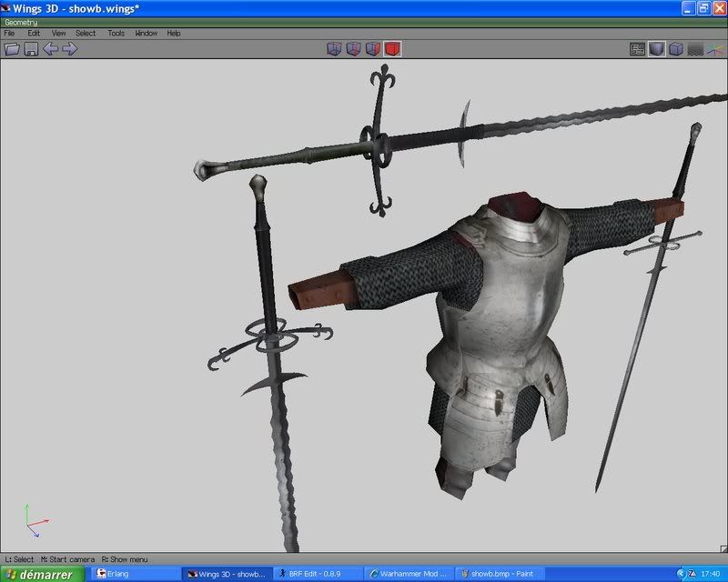Switch to face selection mode cube
The height and width of the screenshot is (582, 728).
pos(373,49)
